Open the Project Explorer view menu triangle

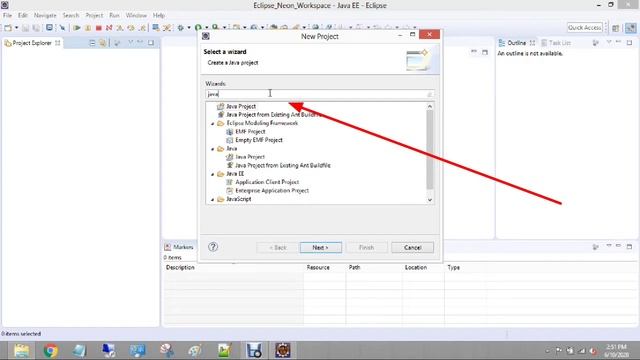point(130,42)
